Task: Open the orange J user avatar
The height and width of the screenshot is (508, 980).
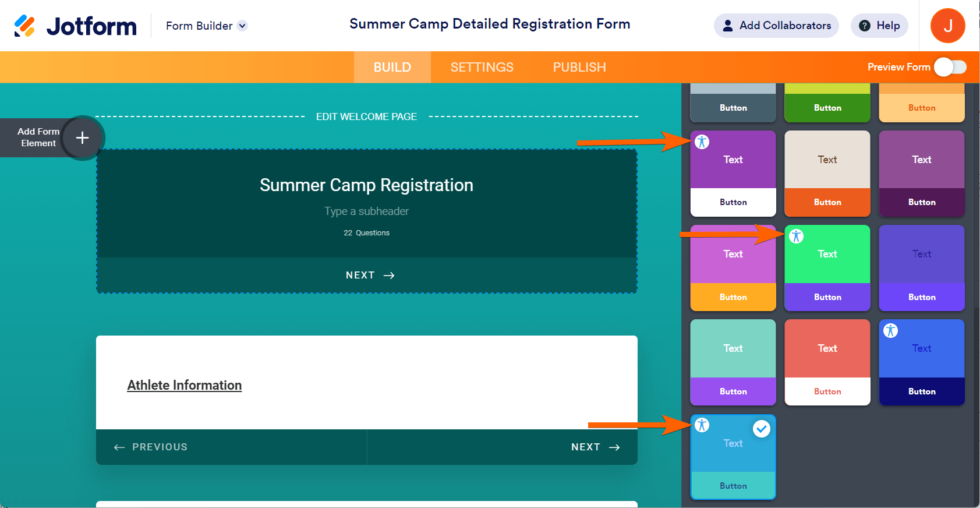Action: point(947,26)
